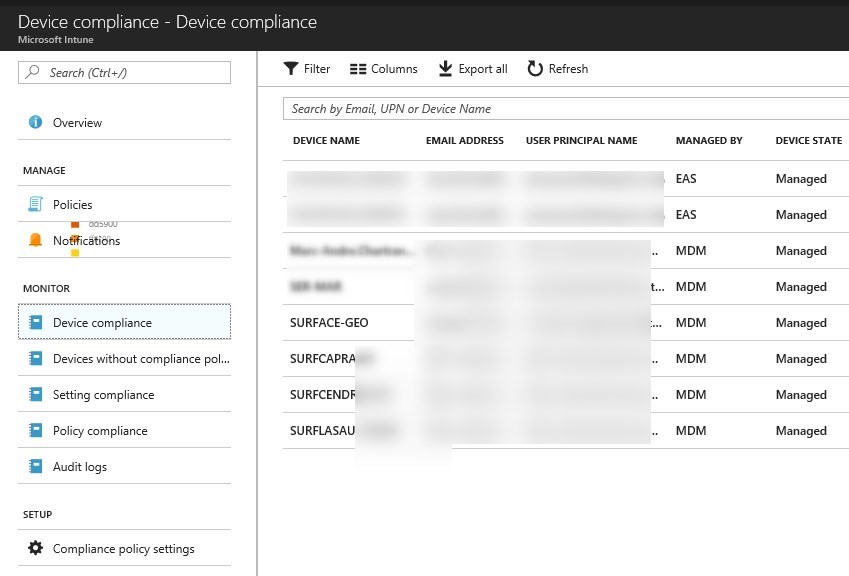Click Managed in the SURFCENDR row
The height and width of the screenshot is (576, 849).
coord(801,395)
